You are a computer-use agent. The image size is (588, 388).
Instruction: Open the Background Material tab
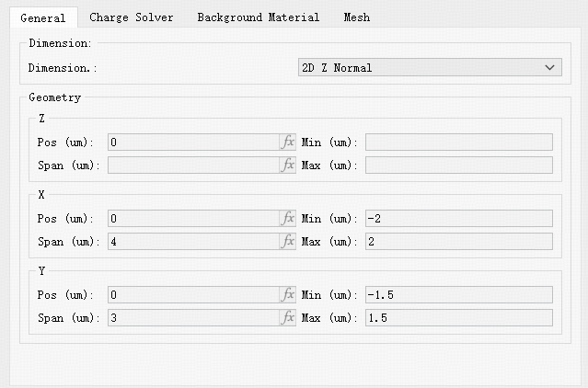[258, 17]
